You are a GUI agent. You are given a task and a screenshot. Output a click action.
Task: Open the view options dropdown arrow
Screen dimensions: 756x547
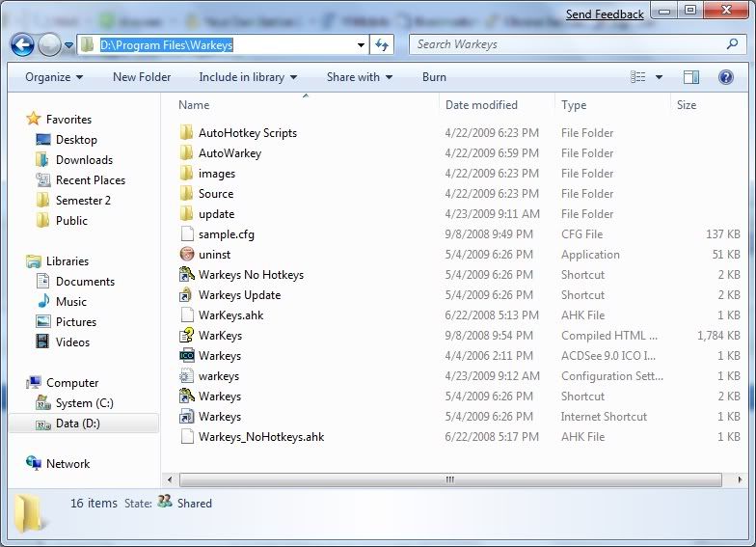pos(660,77)
